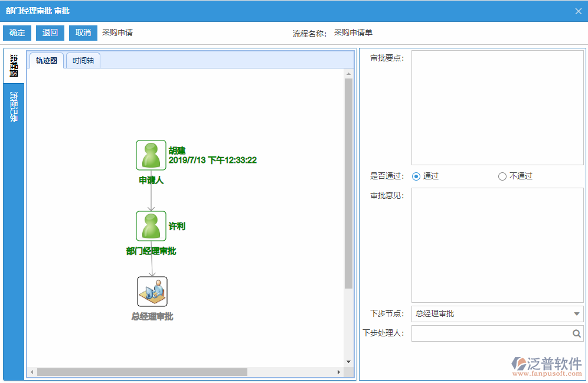This screenshot has height=383, width=588.
Task: Open the 流程记录 vertical side tab
Action: point(14,107)
